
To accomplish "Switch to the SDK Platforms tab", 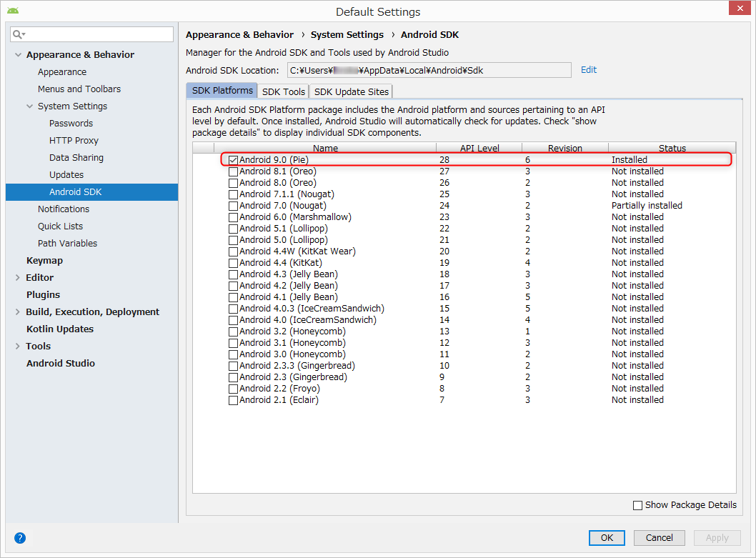I will point(222,91).
